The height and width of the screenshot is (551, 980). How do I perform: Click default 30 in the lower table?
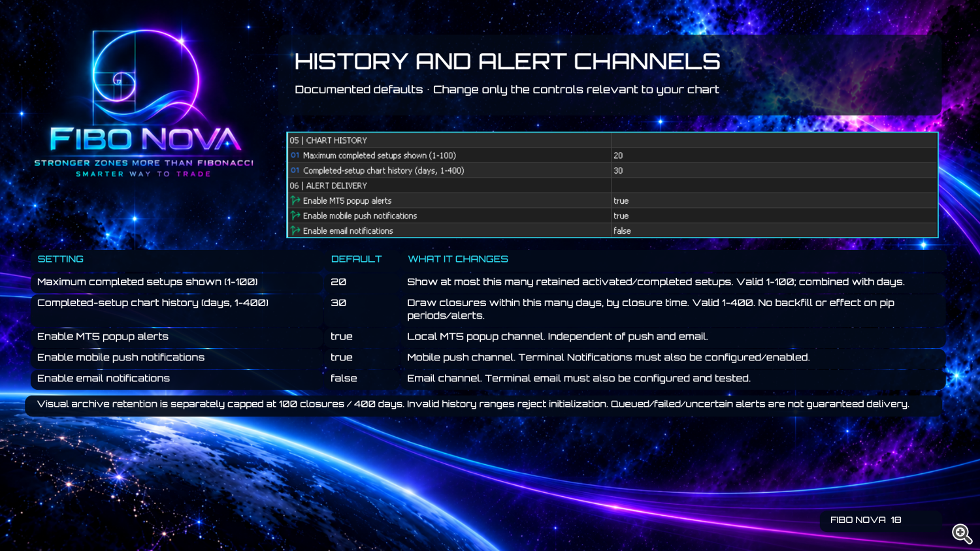338,303
